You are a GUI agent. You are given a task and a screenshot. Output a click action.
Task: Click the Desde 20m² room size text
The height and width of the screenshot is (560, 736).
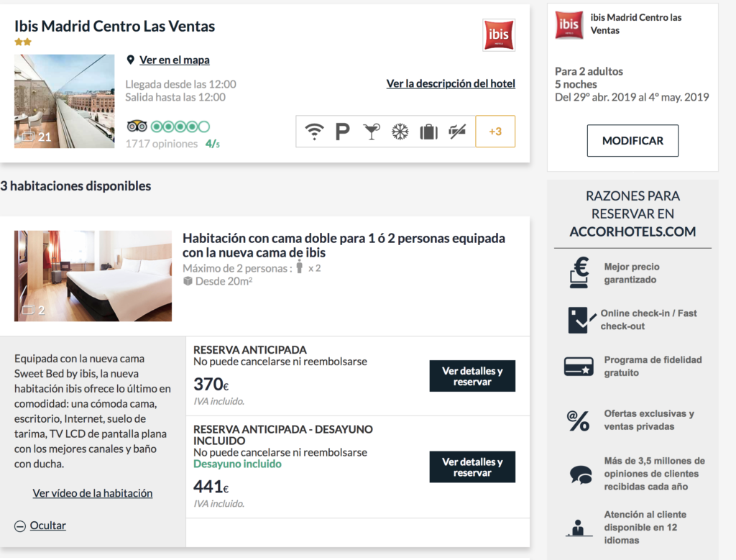[x=224, y=281]
